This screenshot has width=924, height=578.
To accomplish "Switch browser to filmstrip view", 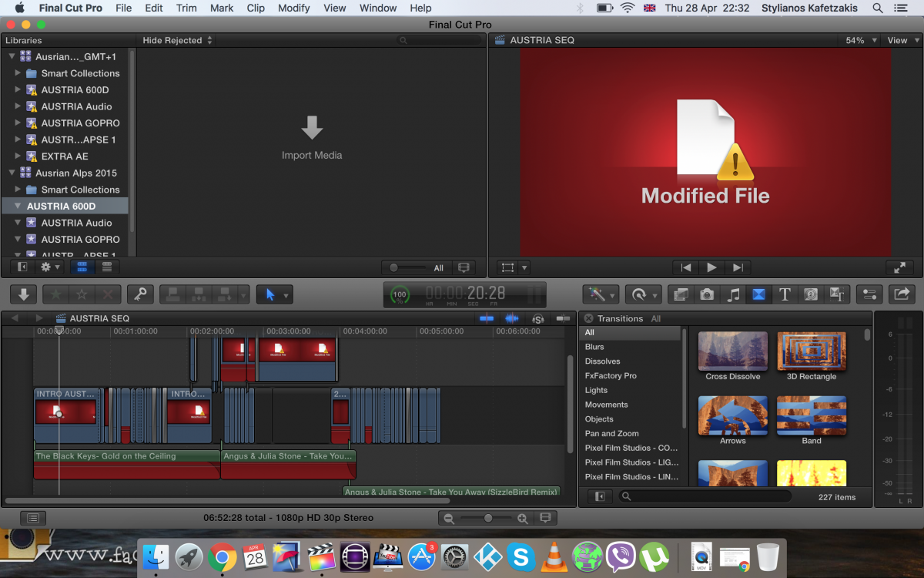I will (82, 267).
